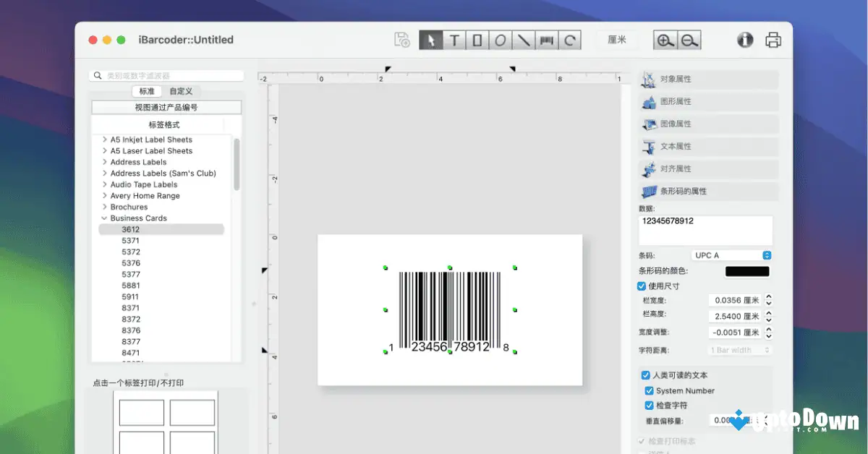Open the 文本属性 panel

pyautogui.click(x=707, y=146)
